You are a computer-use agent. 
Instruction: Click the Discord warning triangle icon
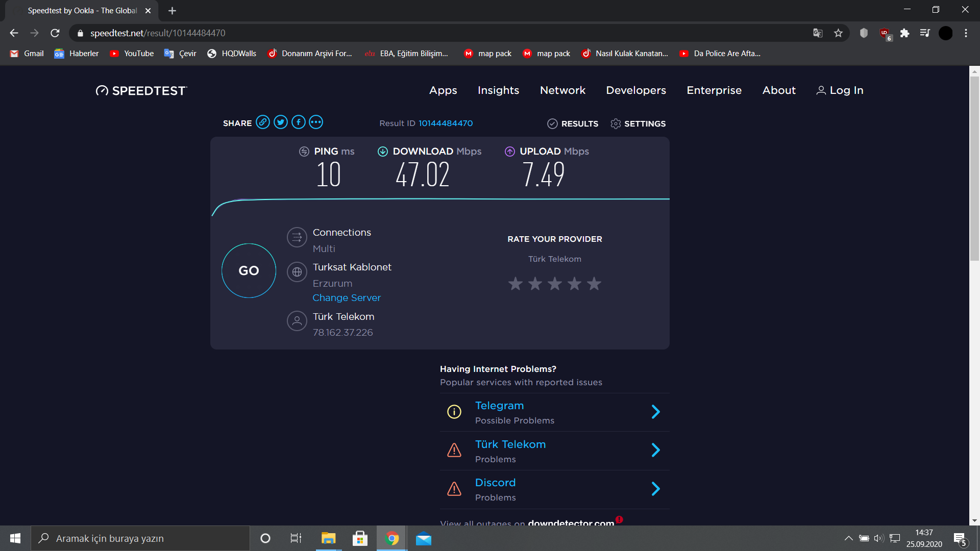(454, 489)
